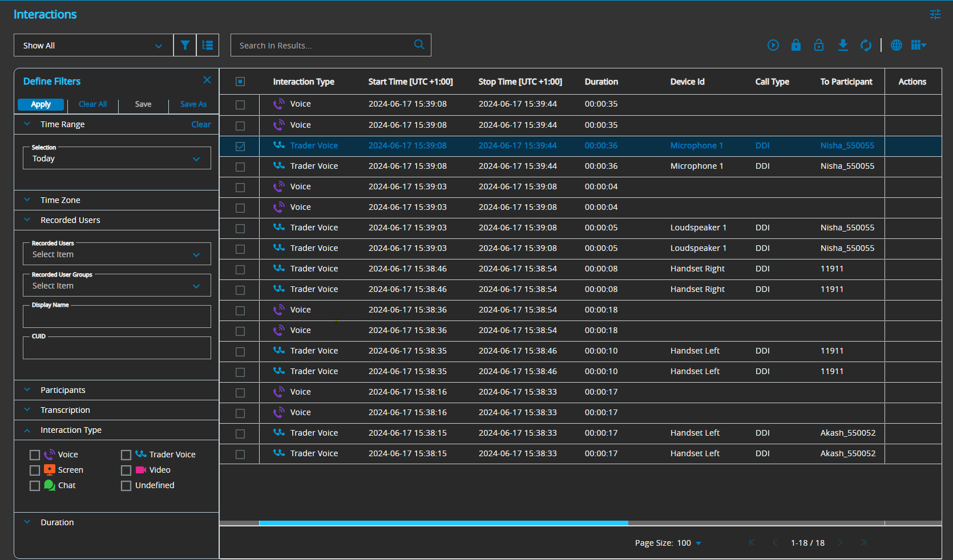The height and width of the screenshot is (560, 953).
Task: Enable the Trader Voice filter checkbox
Action: point(126,455)
